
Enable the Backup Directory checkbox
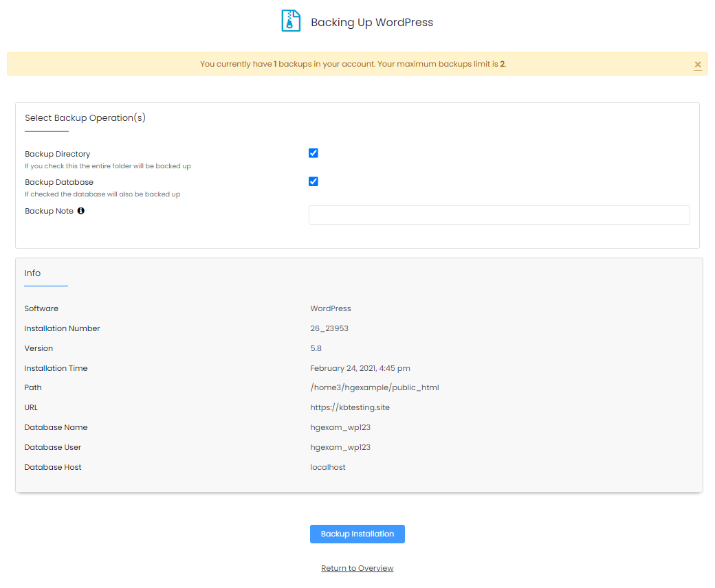tap(313, 153)
